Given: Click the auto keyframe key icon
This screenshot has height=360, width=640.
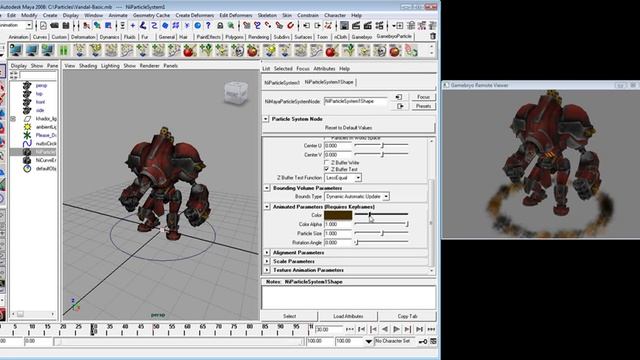Looking at the screenshot, I should tap(423, 341).
